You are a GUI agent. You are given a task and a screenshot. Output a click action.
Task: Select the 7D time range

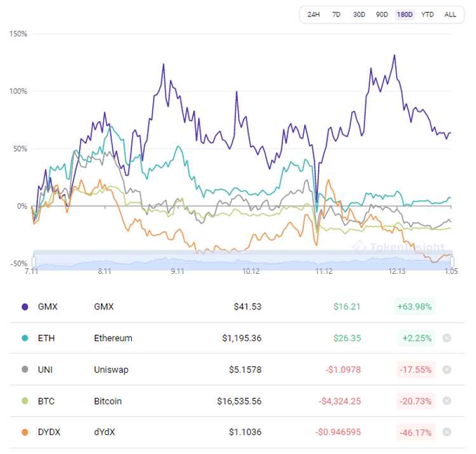(336, 15)
